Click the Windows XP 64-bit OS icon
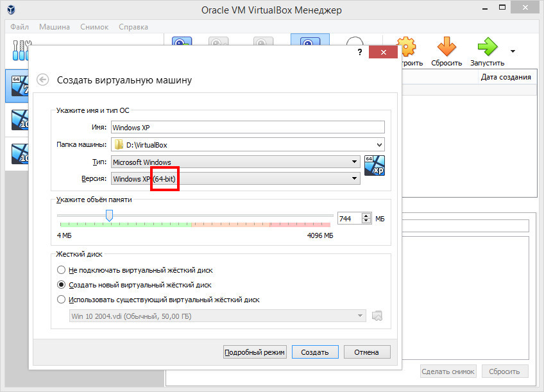 coord(375,166)
